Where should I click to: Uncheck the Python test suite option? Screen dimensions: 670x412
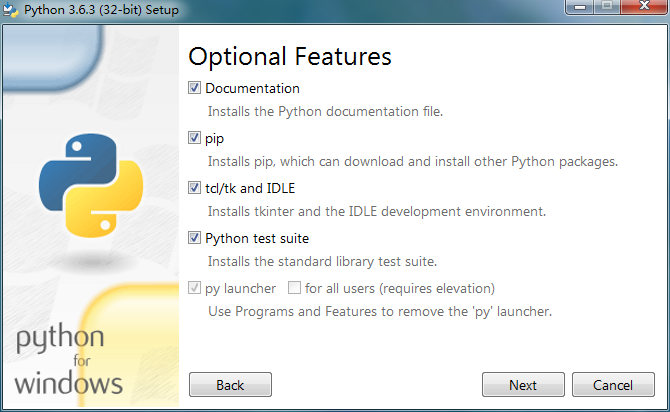pyautogui.click(x=194, y=238)
